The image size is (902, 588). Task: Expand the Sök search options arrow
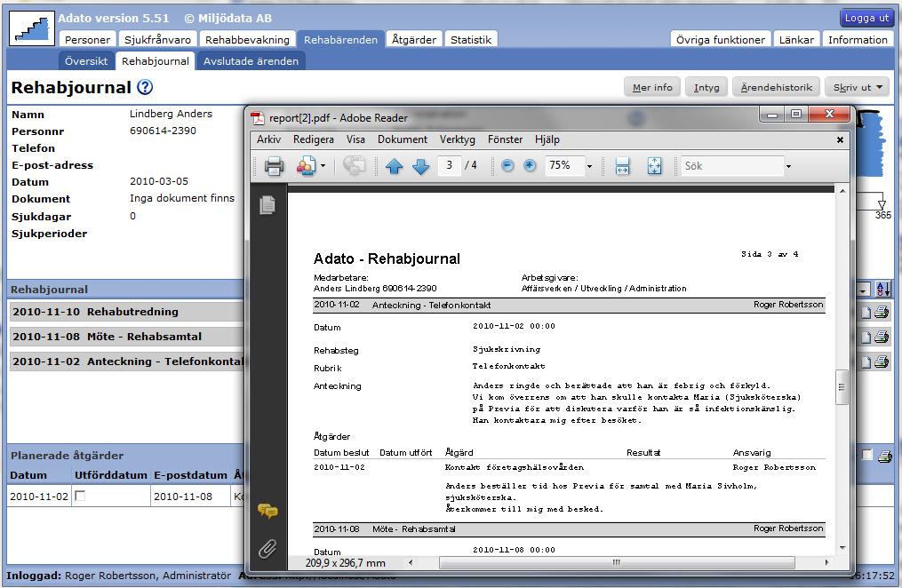click(788, 167)
